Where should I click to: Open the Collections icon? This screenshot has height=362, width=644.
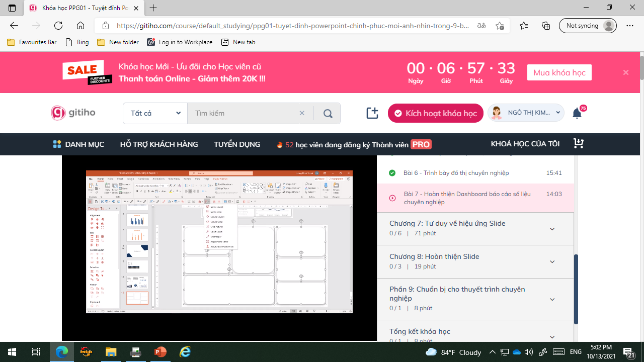[546, 26]
